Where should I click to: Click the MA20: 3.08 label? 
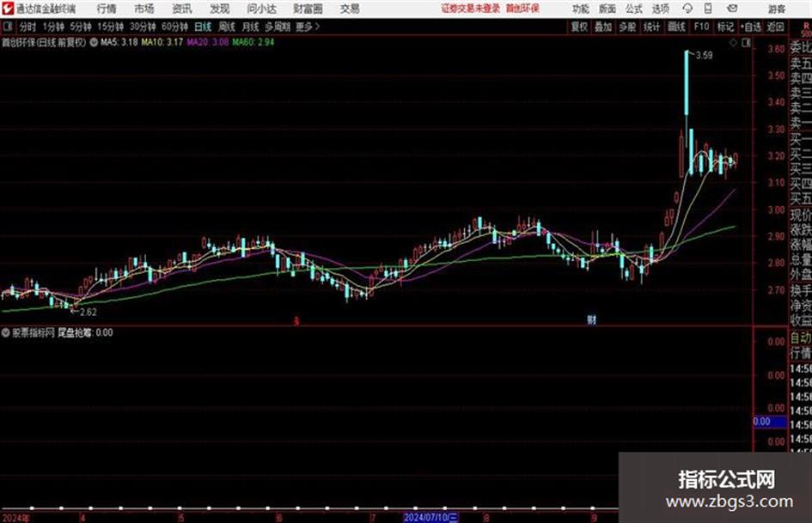208,42
